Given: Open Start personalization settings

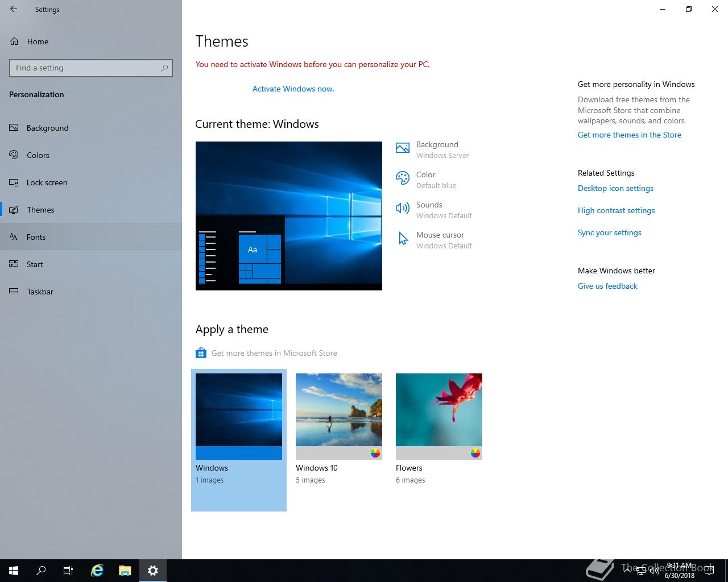Looking at the screenshot, I should click(91, 264).
